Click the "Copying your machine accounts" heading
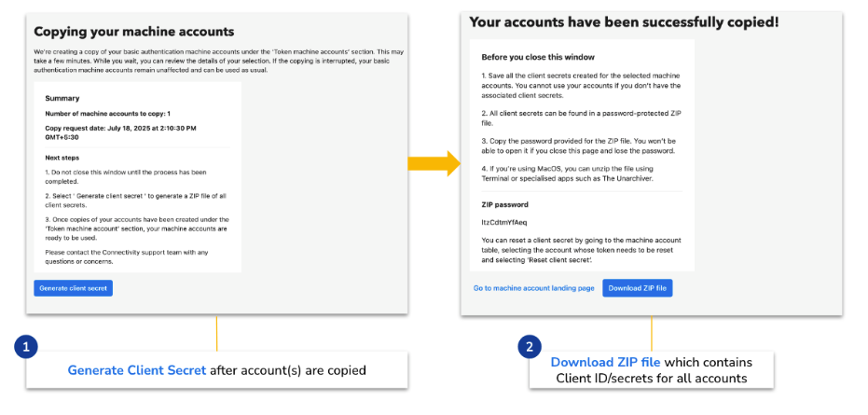This screenshot has height=415, width=868. coord(133,33)
